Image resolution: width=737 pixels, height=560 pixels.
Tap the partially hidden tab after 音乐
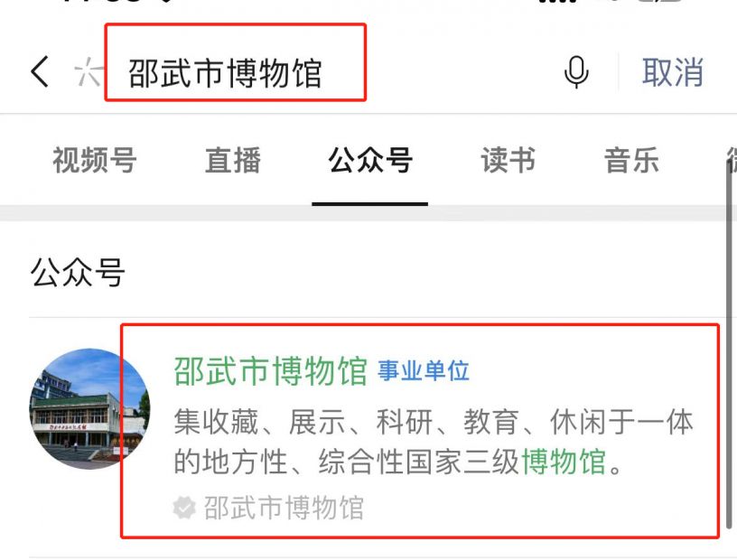tap(731, 161)
